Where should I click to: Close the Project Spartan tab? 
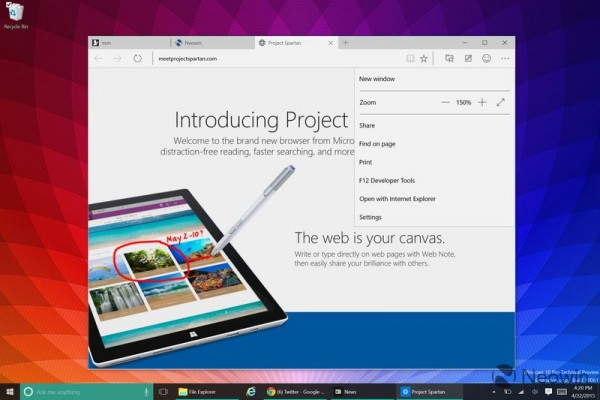coord(331,43)
